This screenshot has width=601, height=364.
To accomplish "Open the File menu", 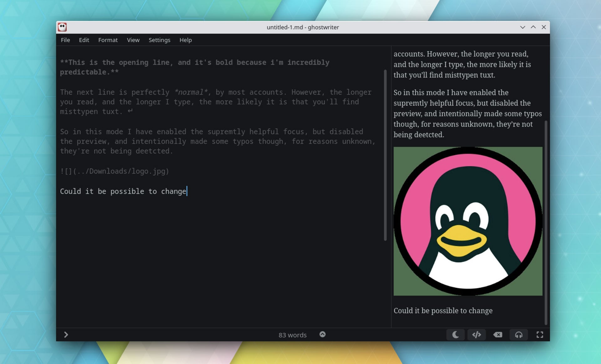I will pyautogui.click(x=65, y=40).
